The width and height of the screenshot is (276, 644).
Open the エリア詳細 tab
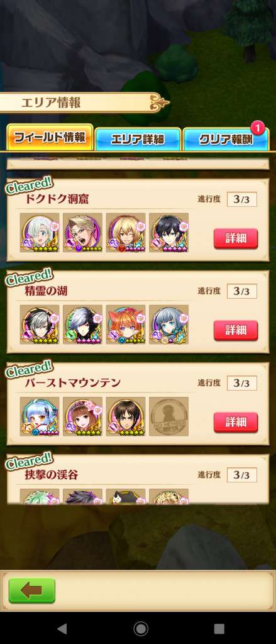138,139
